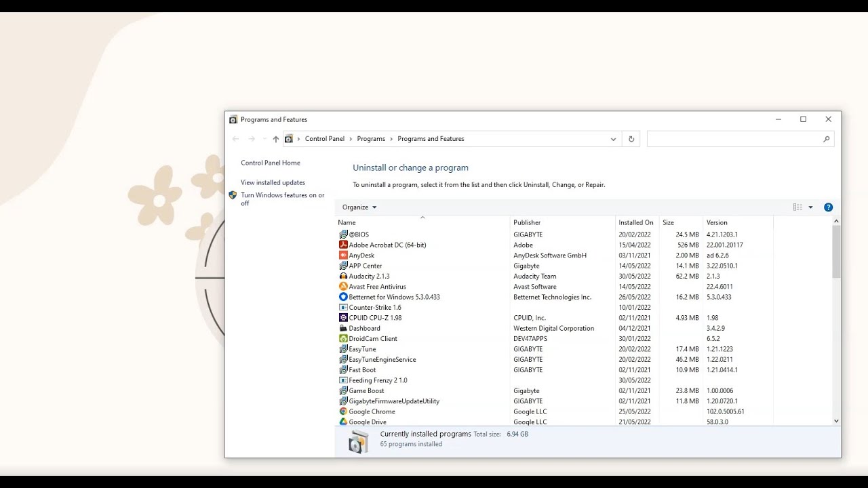Select the DroidCam Client icon
Screen dimensions: 868x488
click(x=343, y=339)
